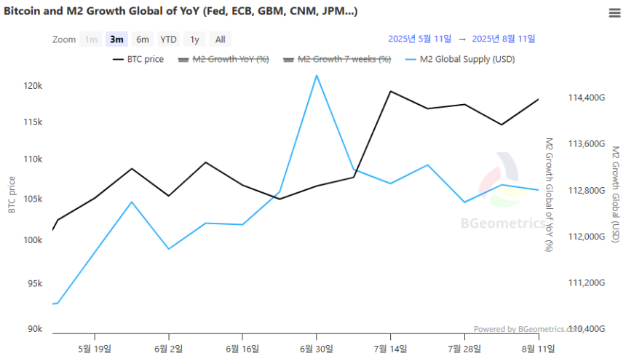The height and width of the screenshot is (364, 626).
Task: Edit the start date 2025년 5월 11일
Action: click(x=419, y=39)
